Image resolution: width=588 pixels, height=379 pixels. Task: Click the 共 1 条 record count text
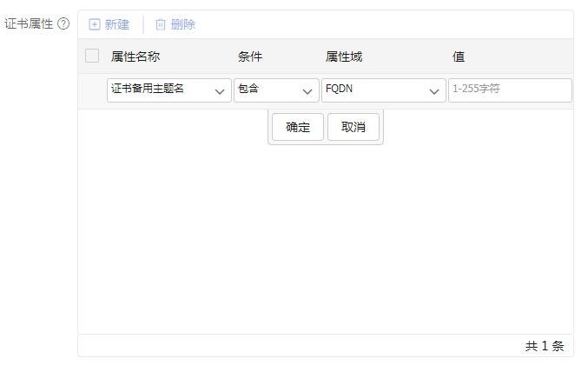tap(545, 346)
